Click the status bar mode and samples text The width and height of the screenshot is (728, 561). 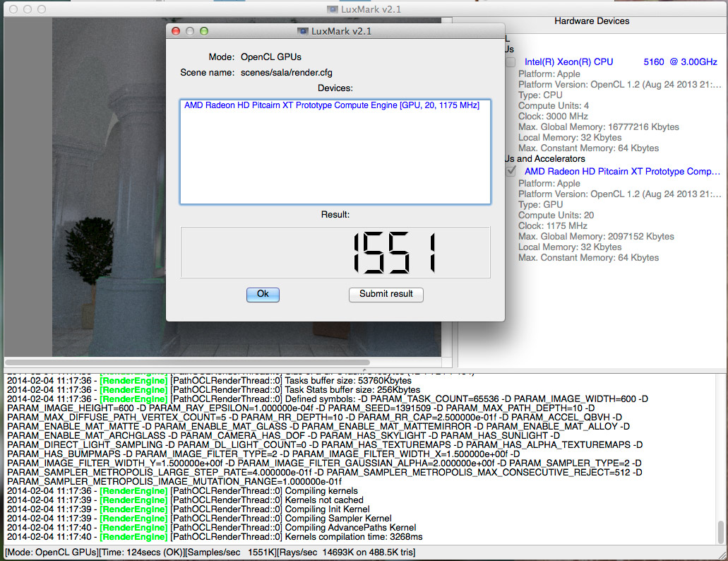(x=210, y=553)
